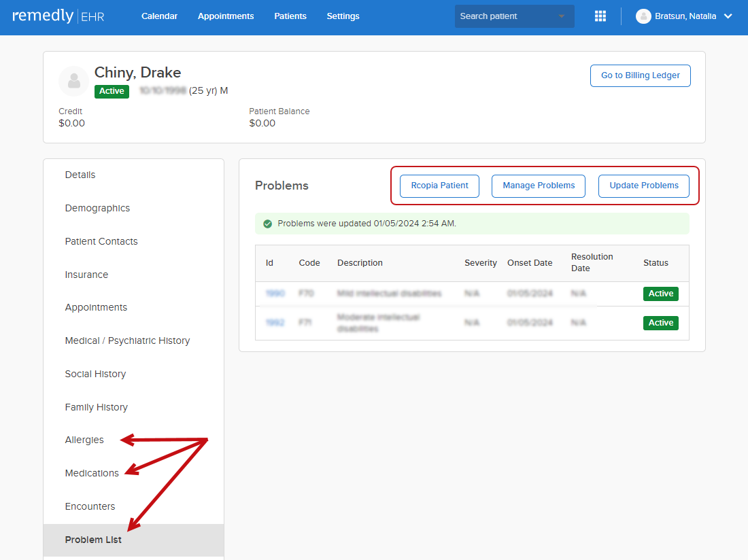Open problem Id link for code F70
Image resolution: width=748 pixels, height=560 pixels.
click(275, 294)
